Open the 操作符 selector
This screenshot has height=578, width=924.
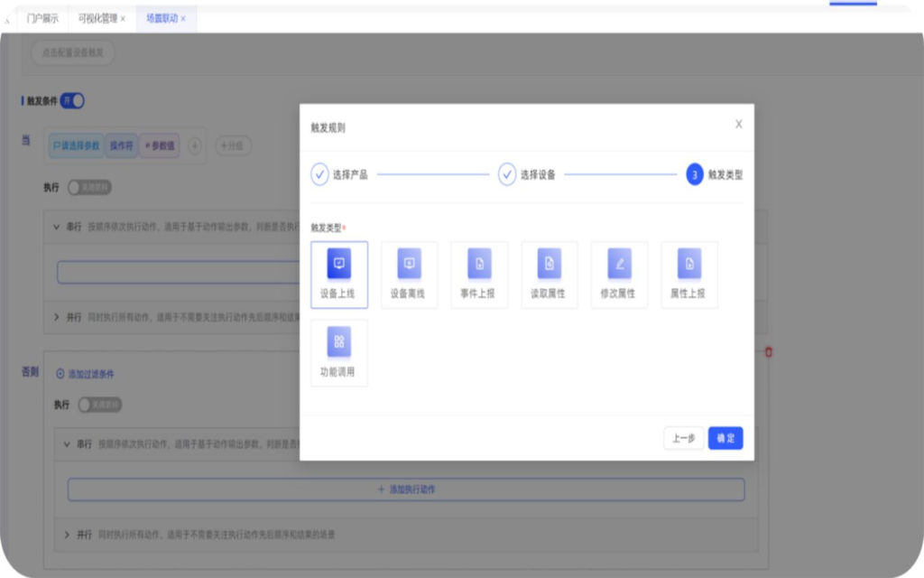coord(122,145)
